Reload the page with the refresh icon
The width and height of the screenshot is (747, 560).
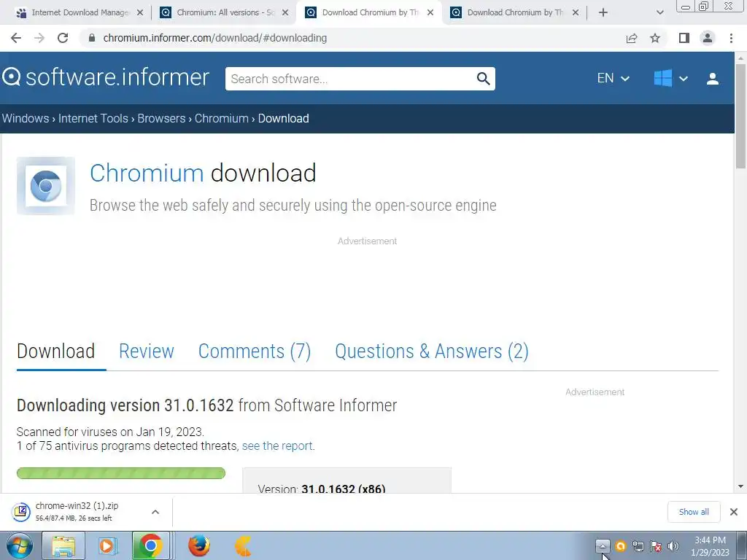click(x=63, y=38)
